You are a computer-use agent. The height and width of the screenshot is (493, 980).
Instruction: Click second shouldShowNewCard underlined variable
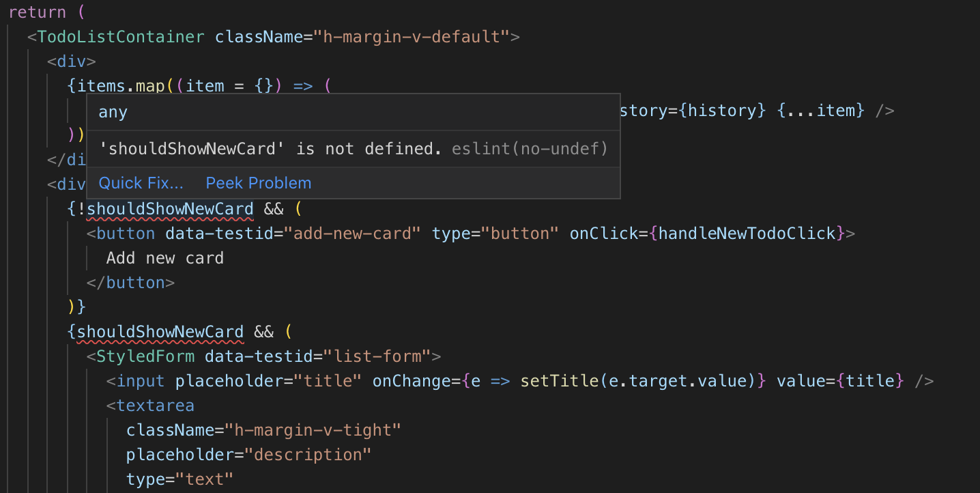pos(160,332)
